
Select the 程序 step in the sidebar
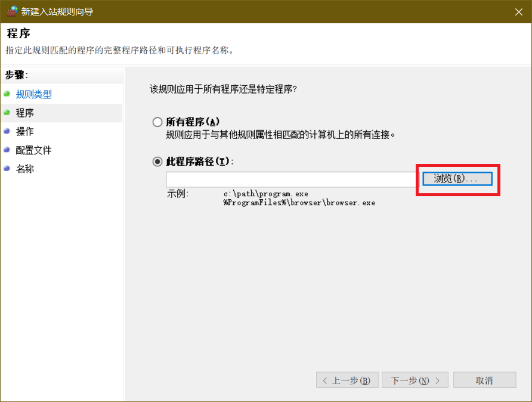[25, 113]
